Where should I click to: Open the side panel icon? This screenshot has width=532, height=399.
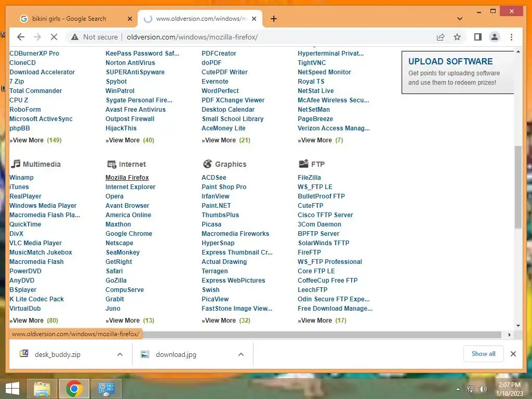click(x=478, y=37)
